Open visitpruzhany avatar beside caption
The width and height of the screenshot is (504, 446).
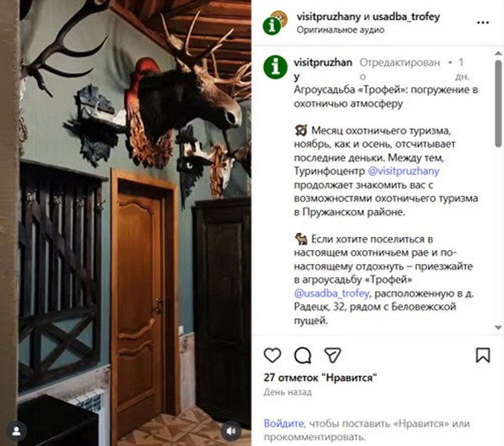(x=275, y=67)
